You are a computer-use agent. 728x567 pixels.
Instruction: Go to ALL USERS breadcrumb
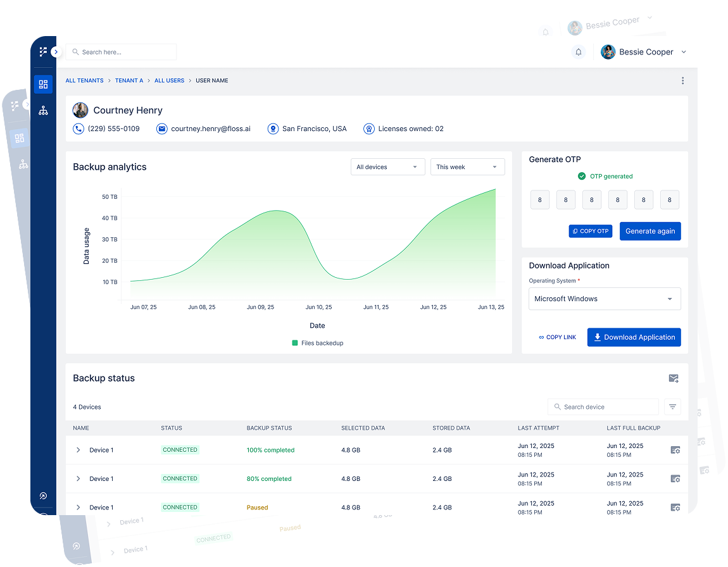(169, 80)
